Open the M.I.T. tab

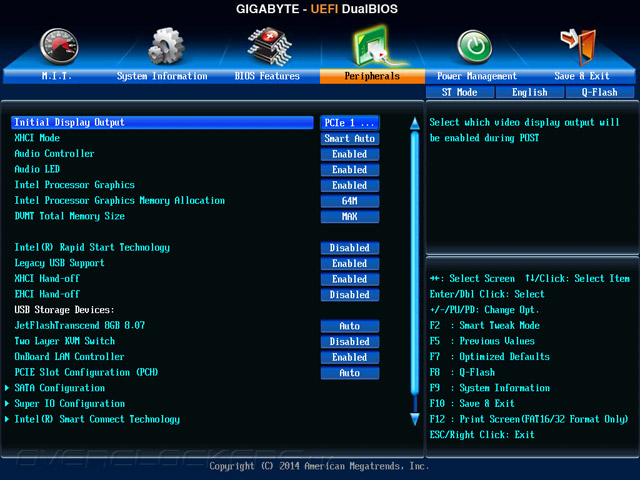click(56, 76)
